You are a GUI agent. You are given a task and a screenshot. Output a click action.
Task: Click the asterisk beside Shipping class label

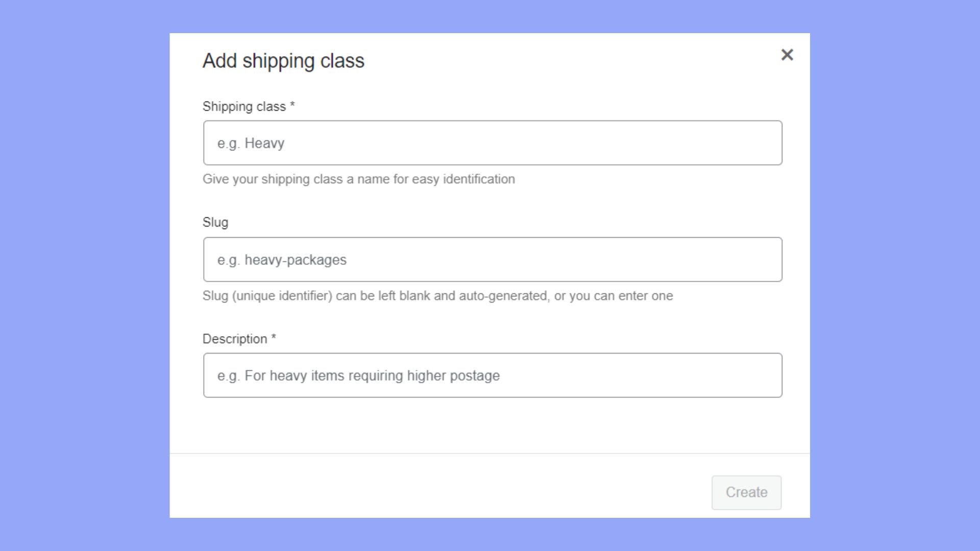292,105
